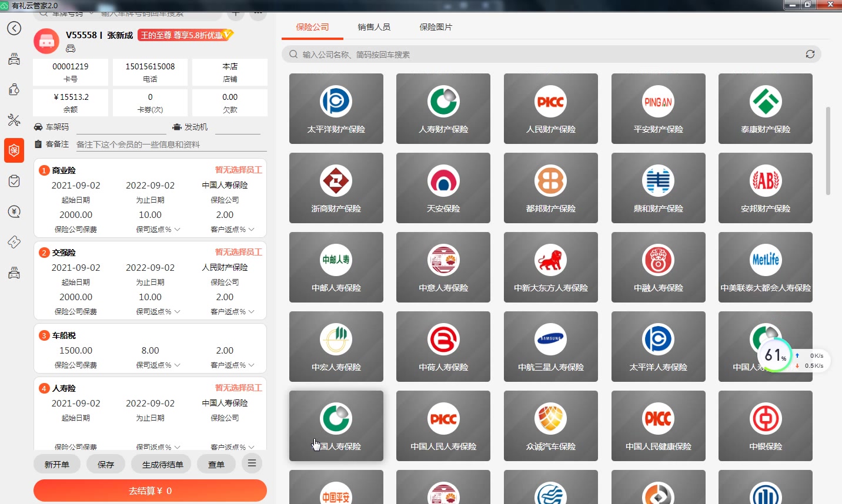Expand 客户返点% dropdown under 商业险
Screen dimensions: 842x504
click(x=232, y=229)
